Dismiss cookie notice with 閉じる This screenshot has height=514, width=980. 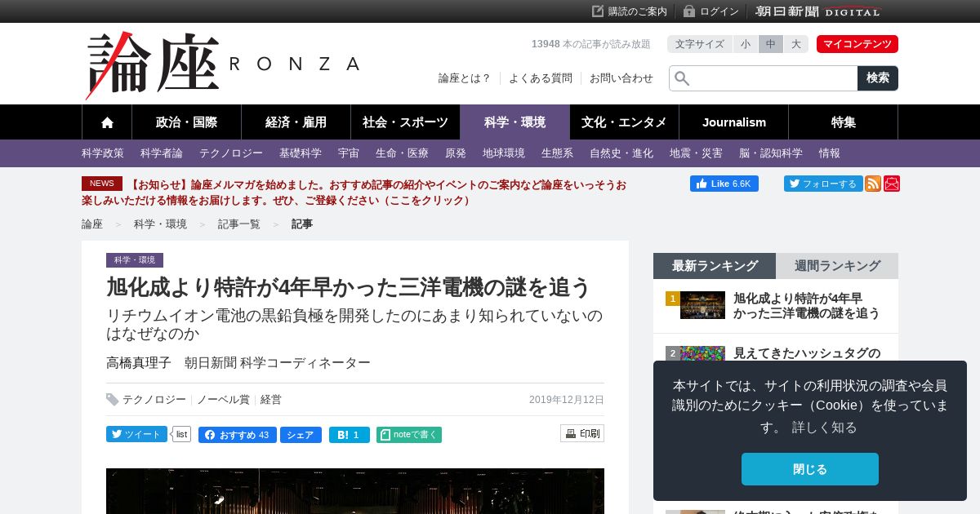(810, 469)
